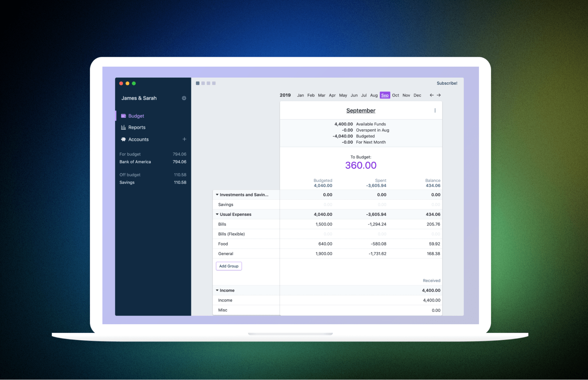Click Food spent amount -580.08
The image size is (588, 380).
(378, 244)
